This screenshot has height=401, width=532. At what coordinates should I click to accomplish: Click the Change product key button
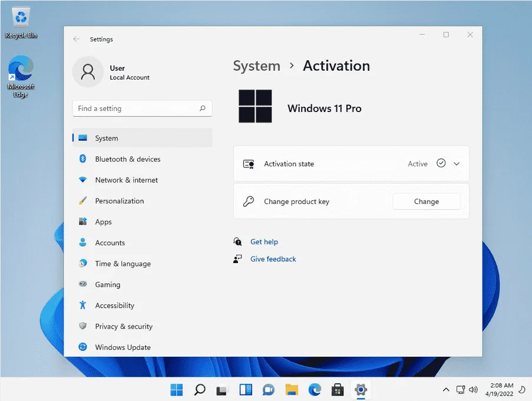(427, 201)
